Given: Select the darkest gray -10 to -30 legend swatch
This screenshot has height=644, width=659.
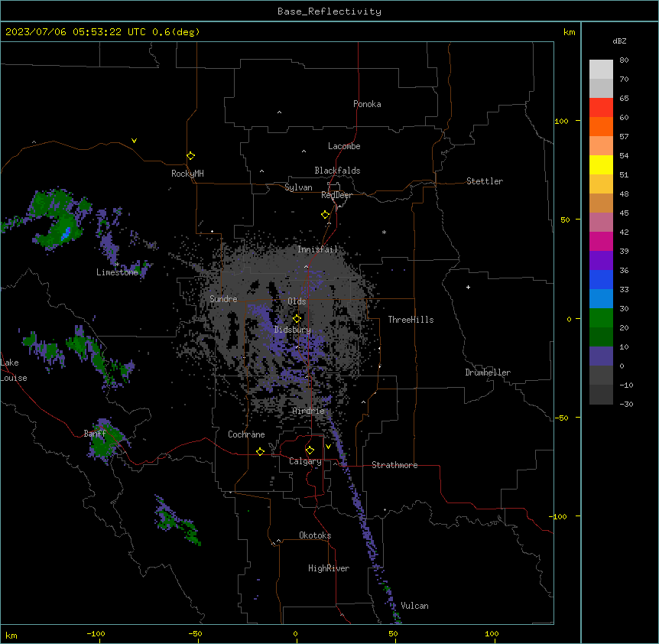Looking at the screenshot, I should tap(601, 395).
